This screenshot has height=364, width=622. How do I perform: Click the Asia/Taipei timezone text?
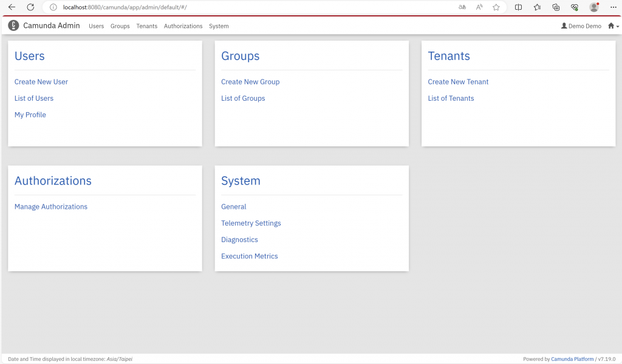pyautogui.click(x=120, y=359)
